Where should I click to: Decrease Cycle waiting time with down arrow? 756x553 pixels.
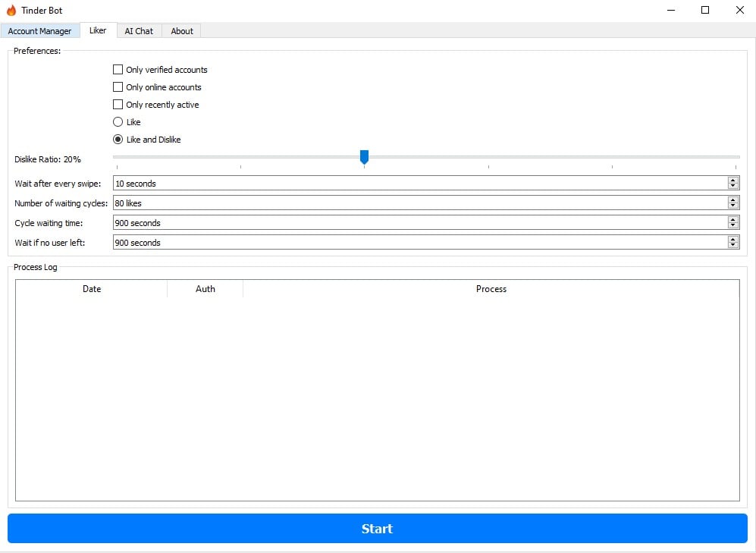click(x=732, y=225)
